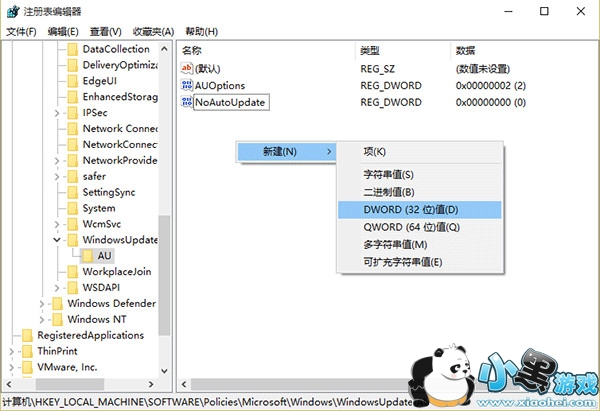Click the WorkplaceJoin folder icon
The height and width of the screenshot is (411, 600).
pos(73,272)
